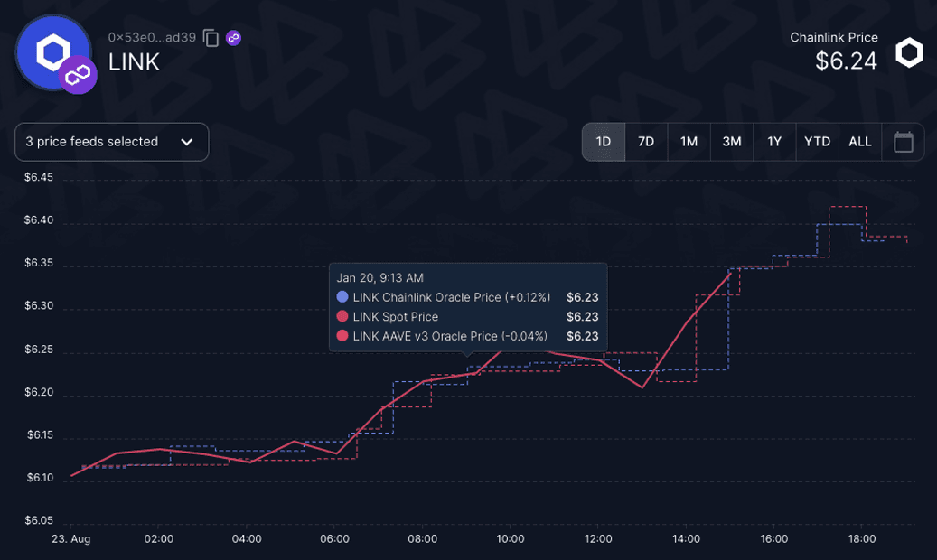This screenshot has height=560, width=937.
Task: Click the 04:00 x-axis time label
Action: point(247,539)
